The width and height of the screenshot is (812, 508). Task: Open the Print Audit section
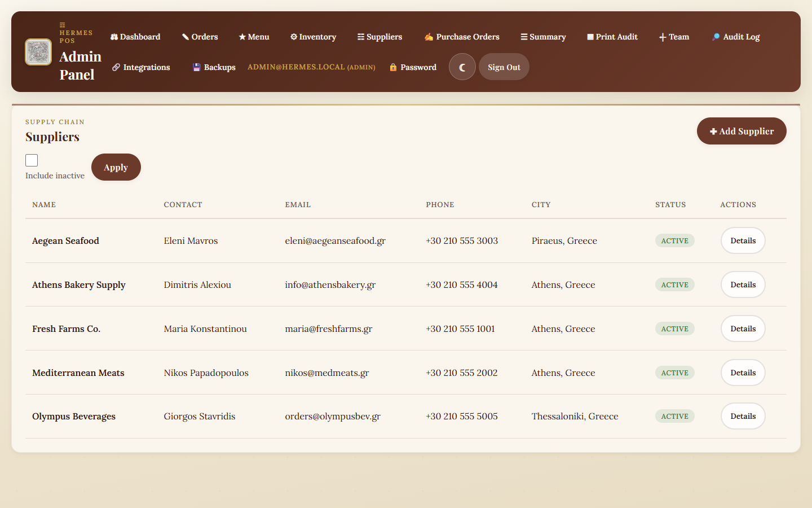pyautogui.click(x=612, y=37)
